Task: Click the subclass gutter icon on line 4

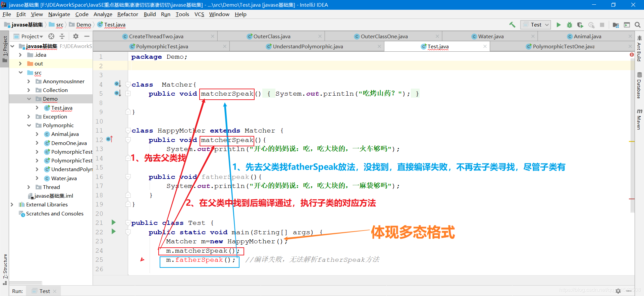Action: [117, 84]
